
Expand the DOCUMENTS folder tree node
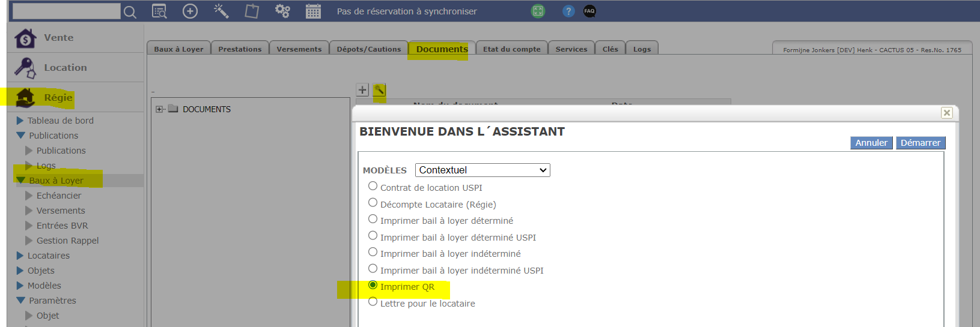pyautogui.click(x=159, y=109)
